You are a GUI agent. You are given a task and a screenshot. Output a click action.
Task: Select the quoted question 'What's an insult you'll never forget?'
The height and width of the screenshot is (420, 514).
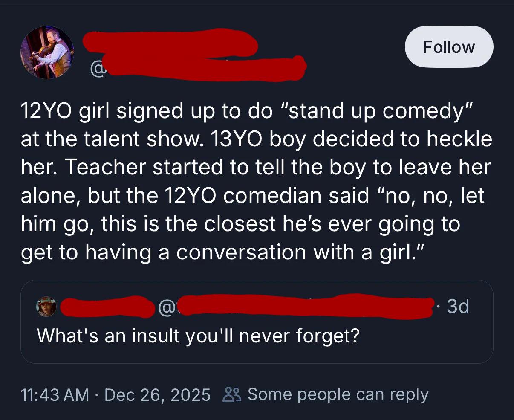pyautogui.click(x=198, y=336)
